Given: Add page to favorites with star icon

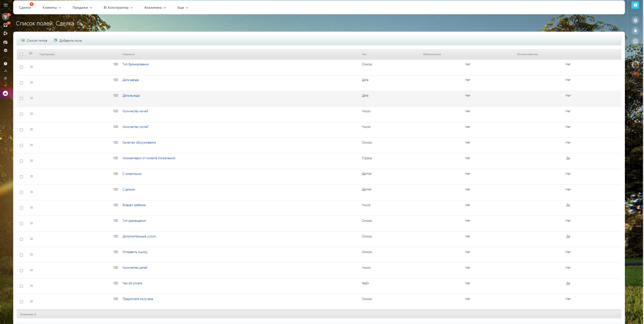Looking at the screenshot, I should coord(79,24).
